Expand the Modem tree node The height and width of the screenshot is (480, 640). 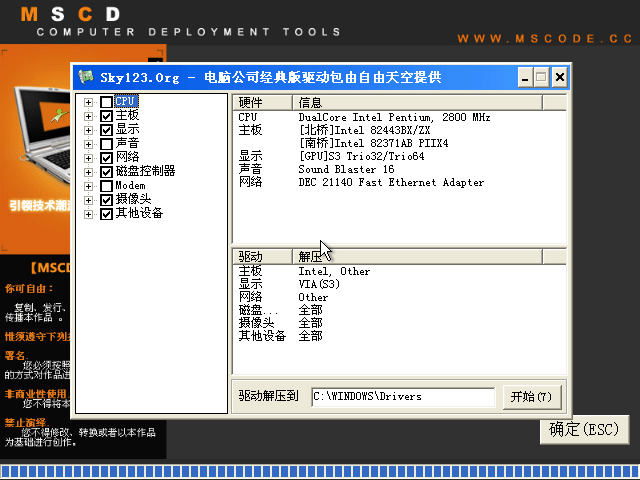coord(88,186)
